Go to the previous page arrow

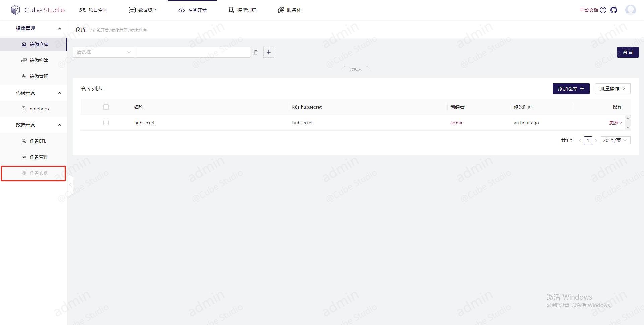tap(580, 141)
